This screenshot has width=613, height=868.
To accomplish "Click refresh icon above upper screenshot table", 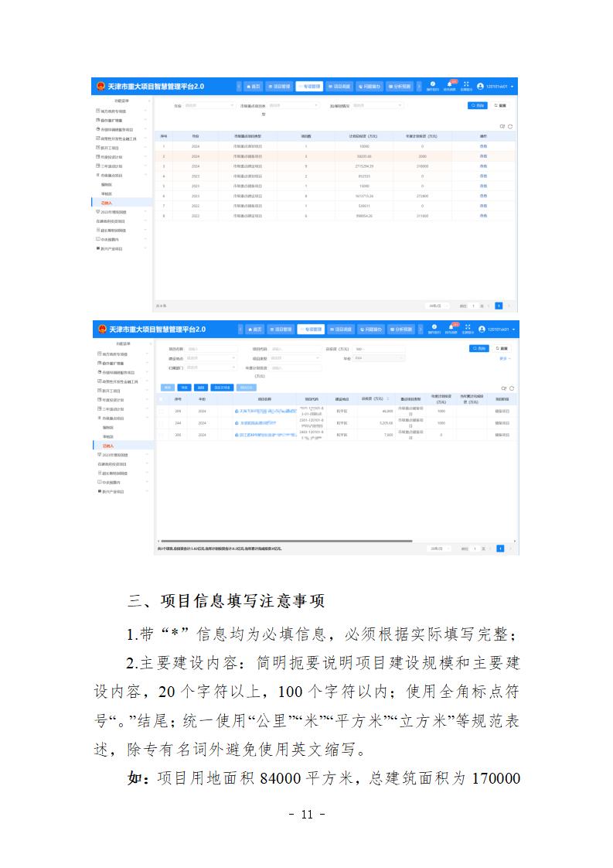I will tap(510, 127).
